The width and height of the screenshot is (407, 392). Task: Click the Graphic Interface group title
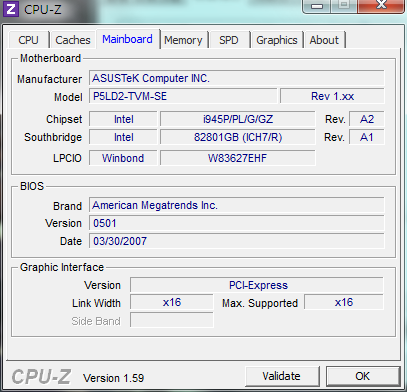(62, 267)
